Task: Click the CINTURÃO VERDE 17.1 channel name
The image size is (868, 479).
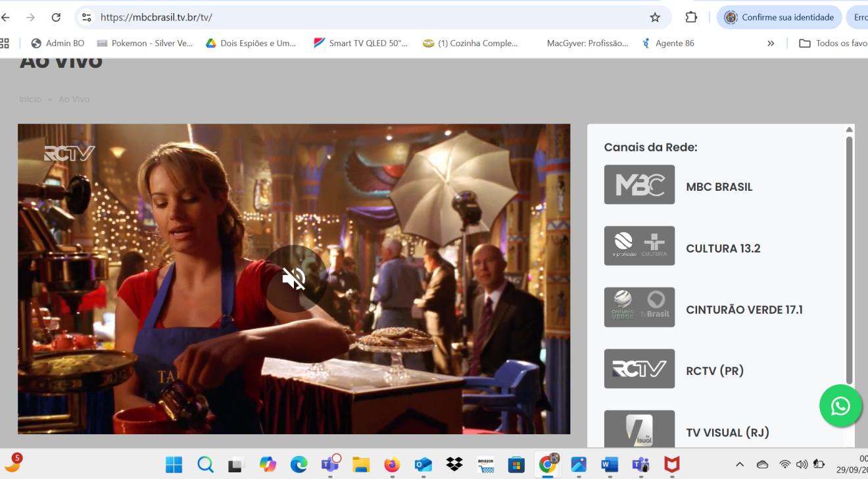Action: point(744,310)
